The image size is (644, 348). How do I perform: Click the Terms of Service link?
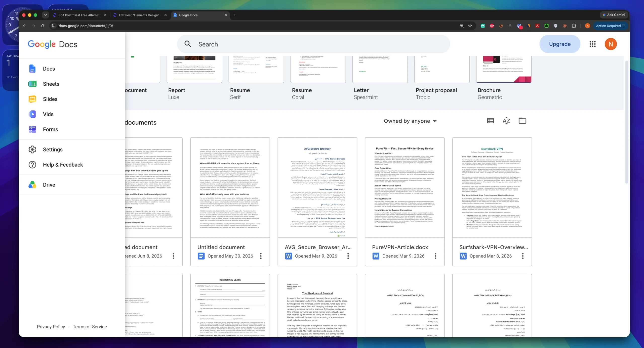90,327
